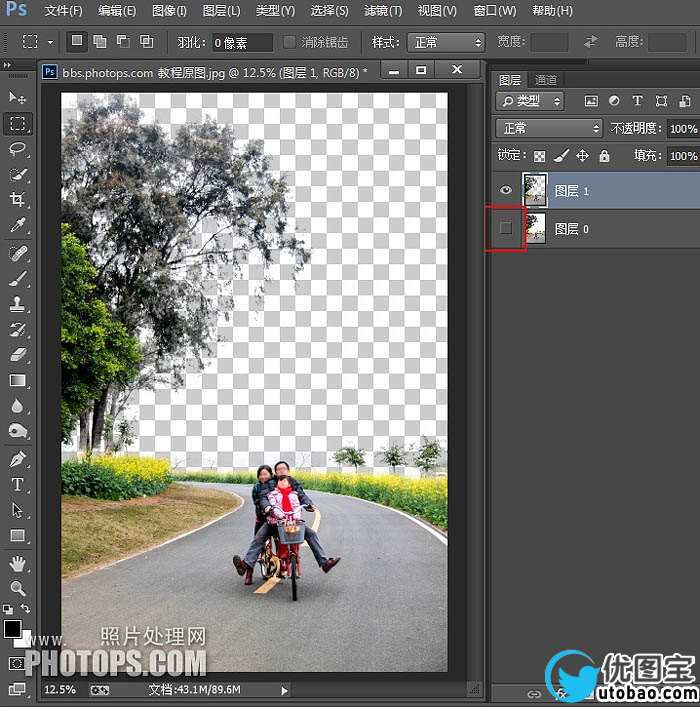Select the Zoom tool
The image size is (700, 707).
17,588
